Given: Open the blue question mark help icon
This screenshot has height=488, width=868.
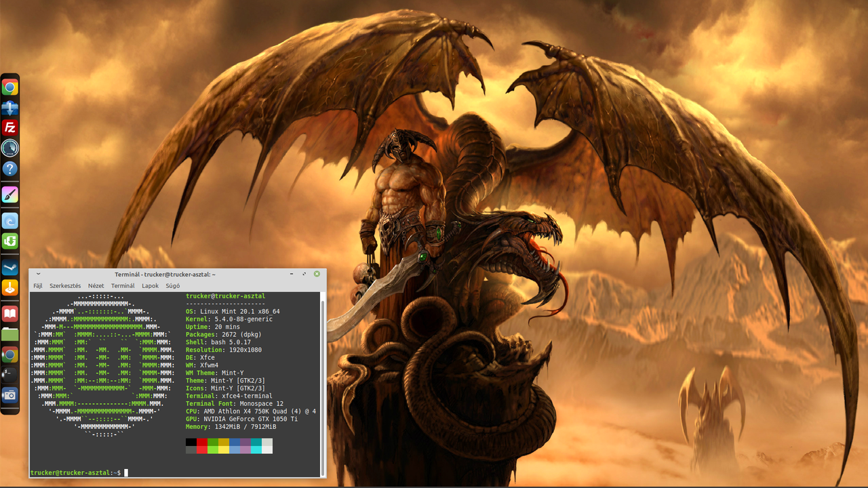Looking at the screenshot, I should (x=9, y=168).
